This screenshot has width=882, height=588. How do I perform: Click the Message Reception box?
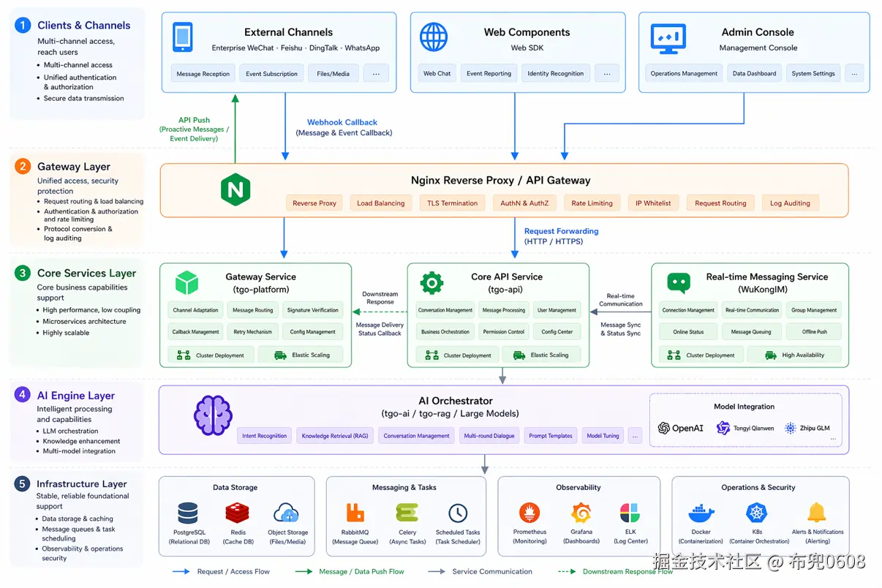click(203, 73)
